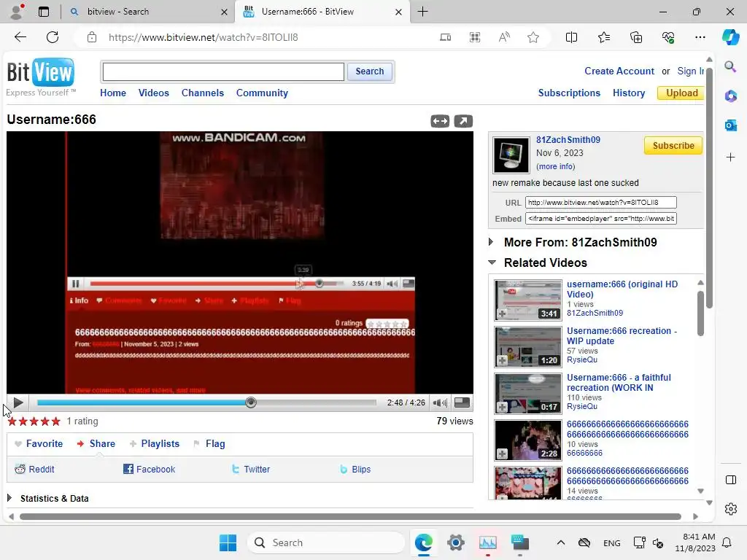The image size is (747, 560).
Task: Open the faithful recreation video thumbnail
Action: [528, 394]
